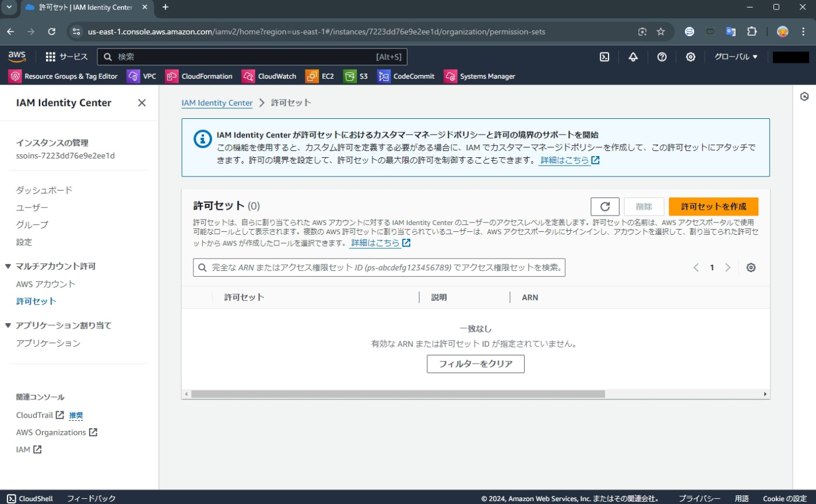View site information icon in address bar

pos(76,31)
